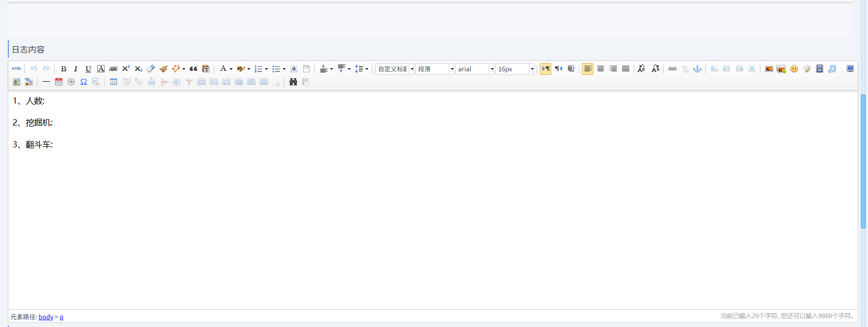This screenshot has width=868, height=327.
Task: Clear formatting with the eraser tool
Action: 151,69
